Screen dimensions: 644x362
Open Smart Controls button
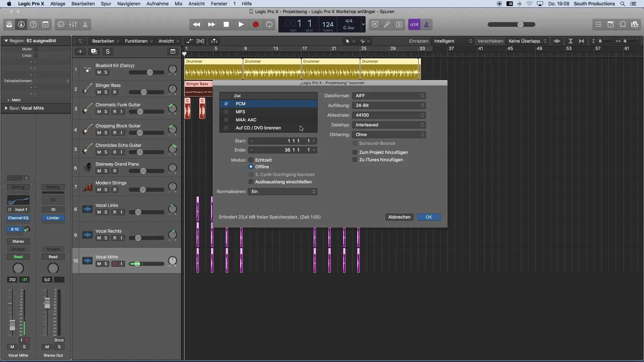(x=61, y=24)
